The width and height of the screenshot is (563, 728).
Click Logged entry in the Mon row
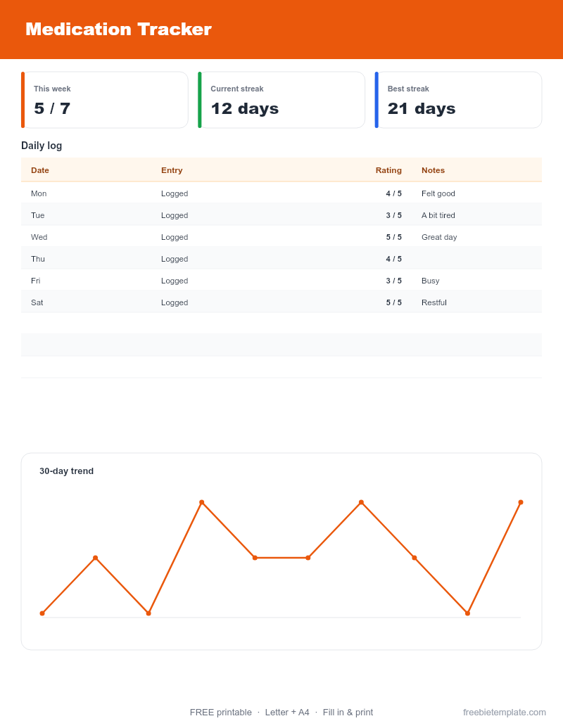[175, 194]
